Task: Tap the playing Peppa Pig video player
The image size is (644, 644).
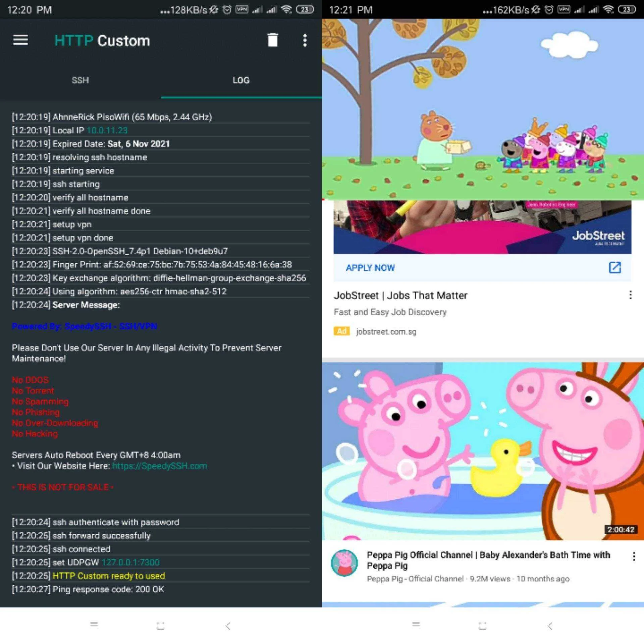Action: tap(483, 109)
